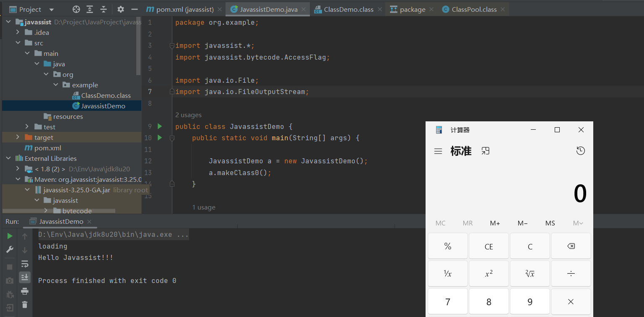Click the run gutter icon next to class JavassistDemo

[x=159, y=126]
